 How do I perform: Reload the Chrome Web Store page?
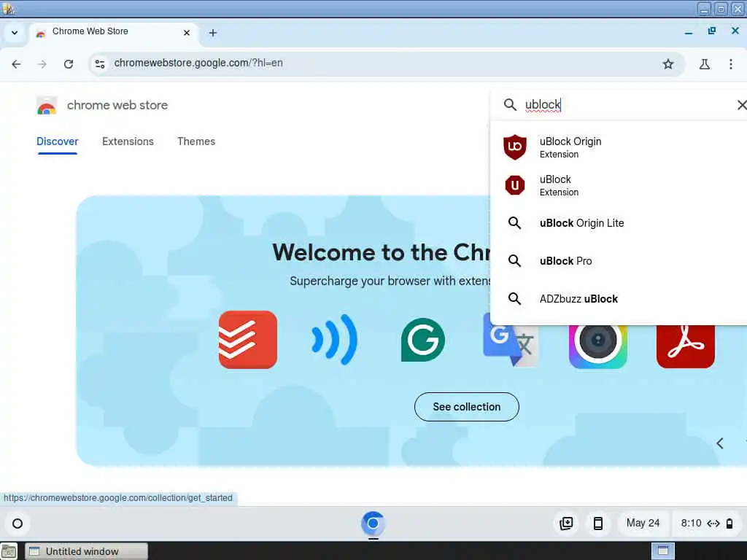[69, 64]
